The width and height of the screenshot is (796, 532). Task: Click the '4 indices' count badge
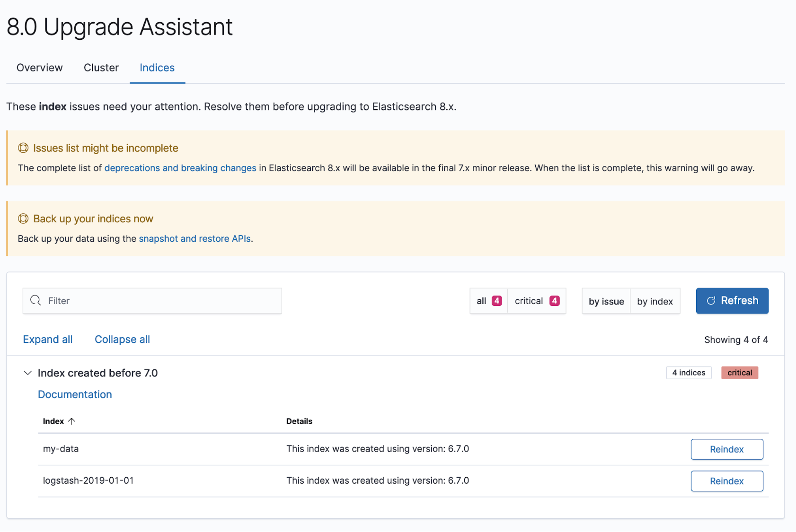pos(689,373)
